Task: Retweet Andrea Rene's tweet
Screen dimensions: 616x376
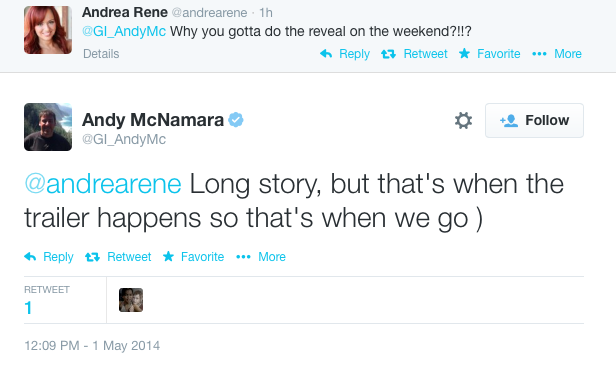Action: tap(414, 54)
